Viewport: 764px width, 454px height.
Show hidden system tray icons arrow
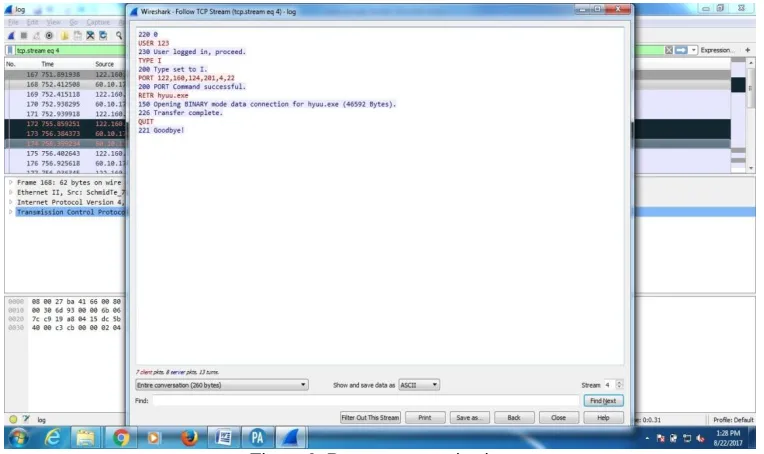(647, 438)
